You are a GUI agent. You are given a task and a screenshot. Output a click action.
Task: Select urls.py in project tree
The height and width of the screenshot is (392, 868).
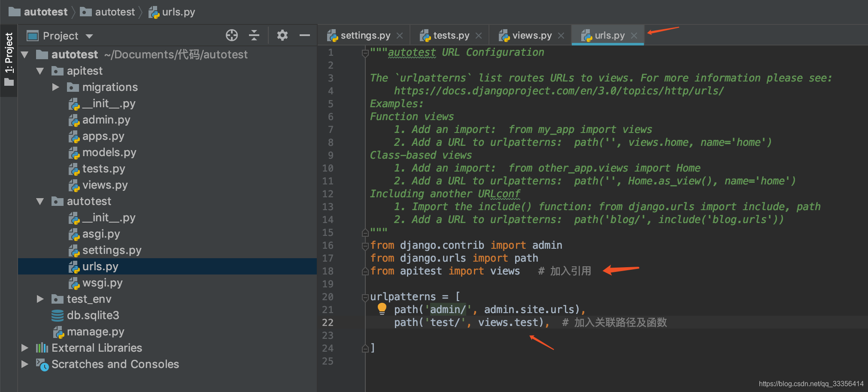tap(100, 266)
